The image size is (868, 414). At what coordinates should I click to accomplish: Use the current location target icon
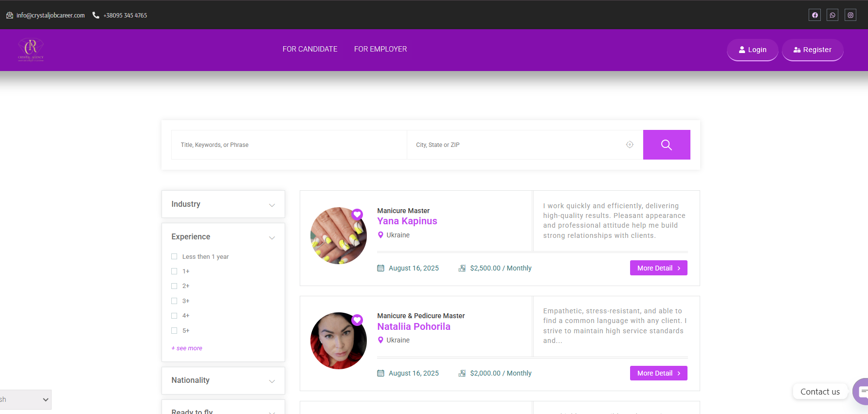tap(630, 144)
